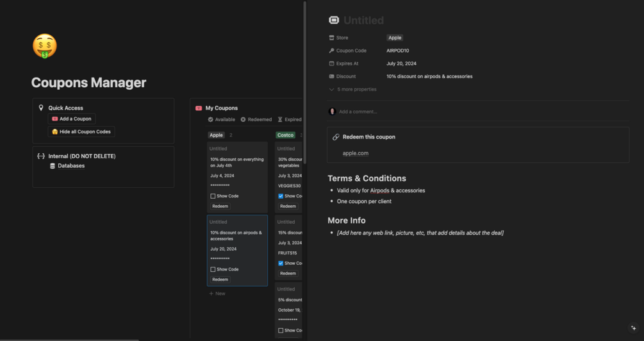Click the Discount property icon
Screen dimensions: 644x341
[x=331, y=76]
